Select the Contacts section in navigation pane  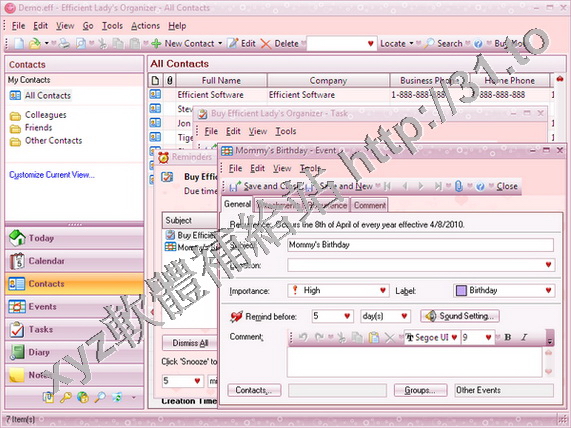(74, 284)
